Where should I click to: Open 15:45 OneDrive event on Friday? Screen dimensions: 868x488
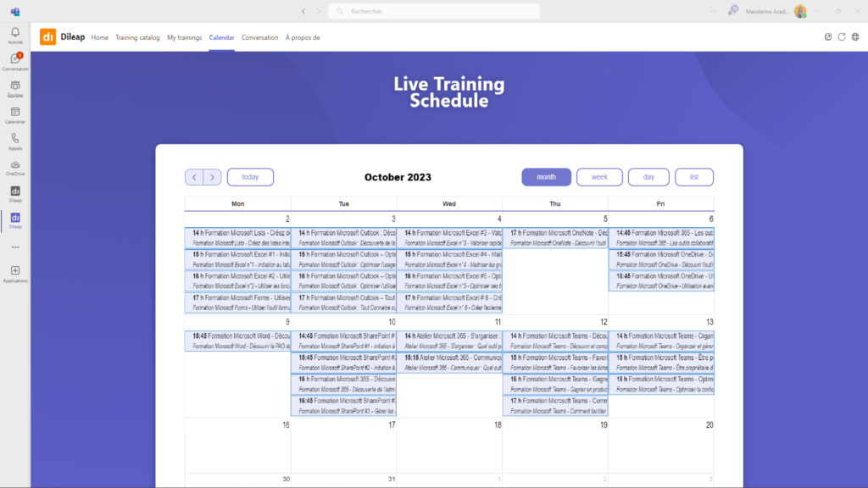[661, 259]
